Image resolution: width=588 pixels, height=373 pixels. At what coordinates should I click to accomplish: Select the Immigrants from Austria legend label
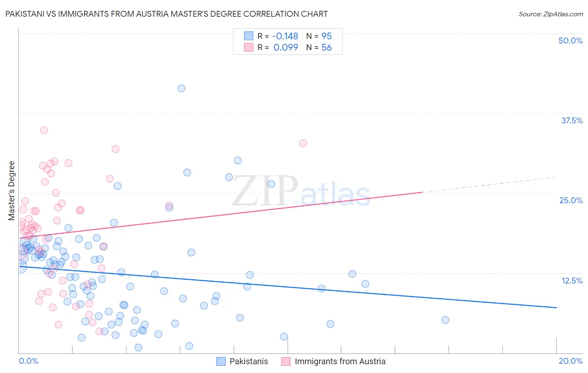(x=340, y=361)
